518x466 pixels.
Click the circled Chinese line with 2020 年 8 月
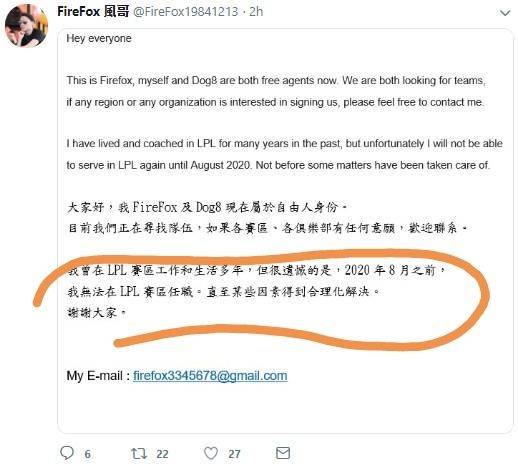click(x=256, y=270)
